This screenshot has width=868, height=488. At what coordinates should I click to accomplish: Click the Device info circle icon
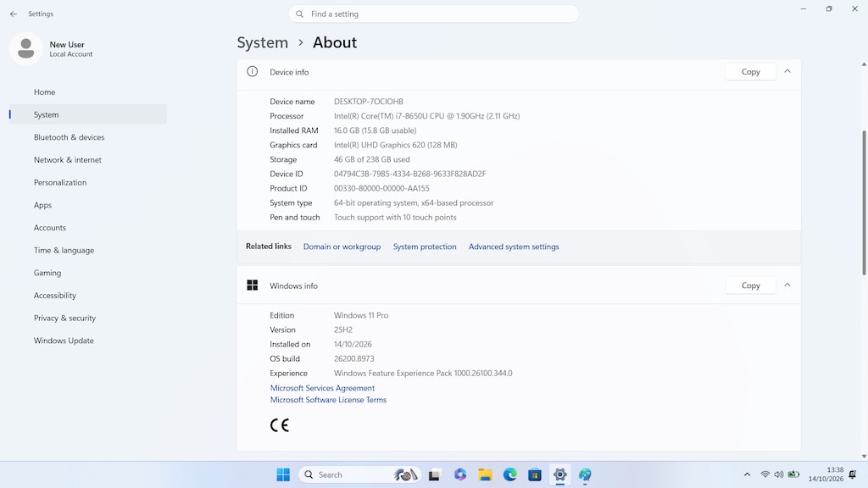click(253, 71)
